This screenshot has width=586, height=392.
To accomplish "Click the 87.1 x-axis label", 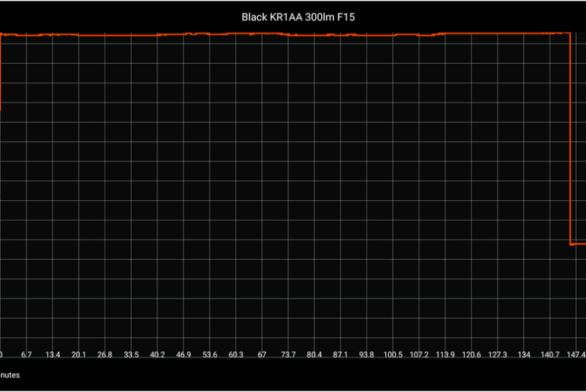I will pyautogui.click(x=340, y=355).
